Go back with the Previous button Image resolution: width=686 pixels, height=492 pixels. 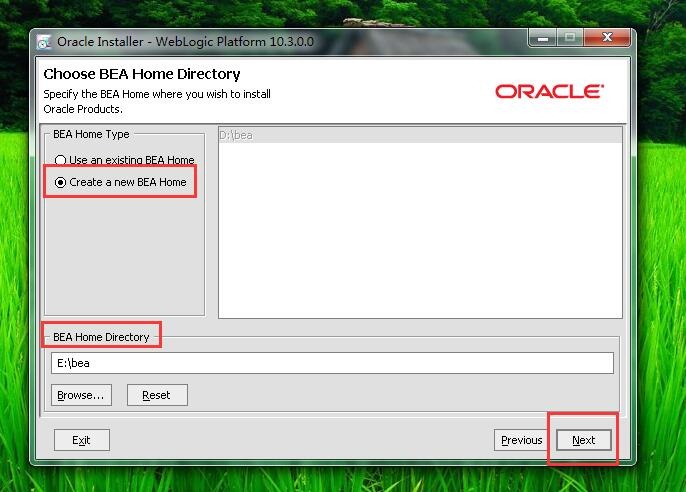point(521,440)
